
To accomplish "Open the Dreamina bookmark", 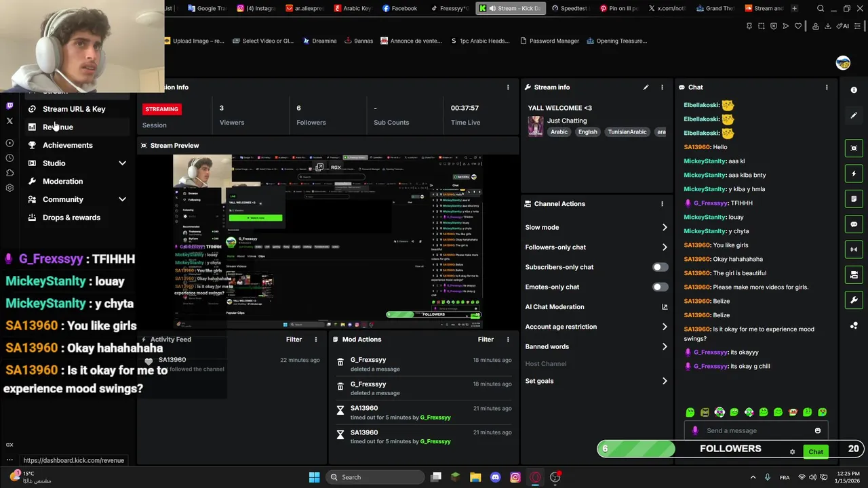I will click(x=319, y=41).
